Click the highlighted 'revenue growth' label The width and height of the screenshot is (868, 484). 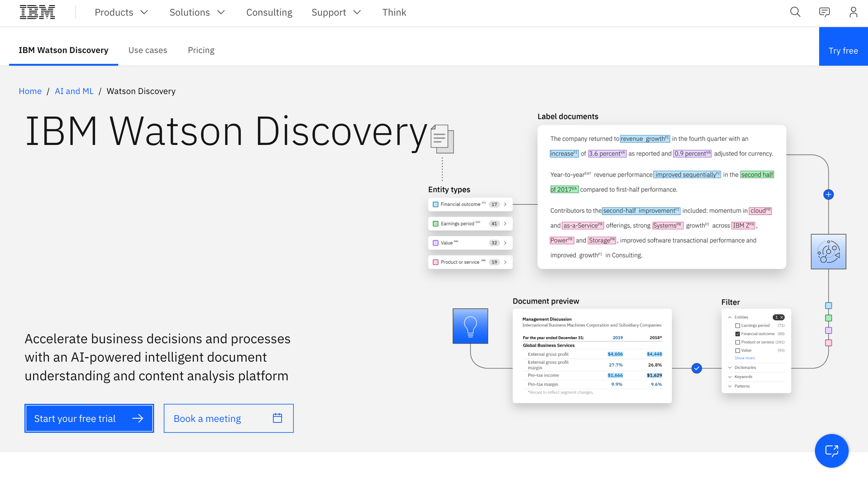pos(645,139)
